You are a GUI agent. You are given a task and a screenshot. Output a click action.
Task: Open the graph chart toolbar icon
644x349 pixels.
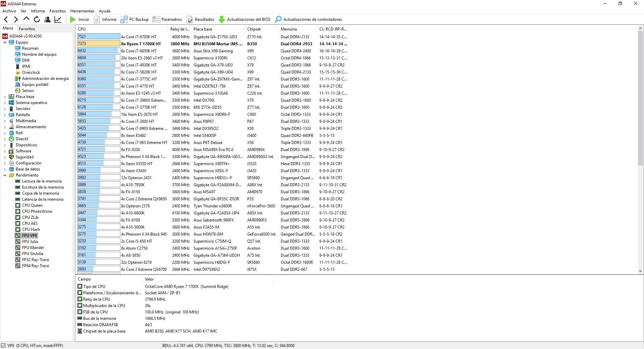58,19
